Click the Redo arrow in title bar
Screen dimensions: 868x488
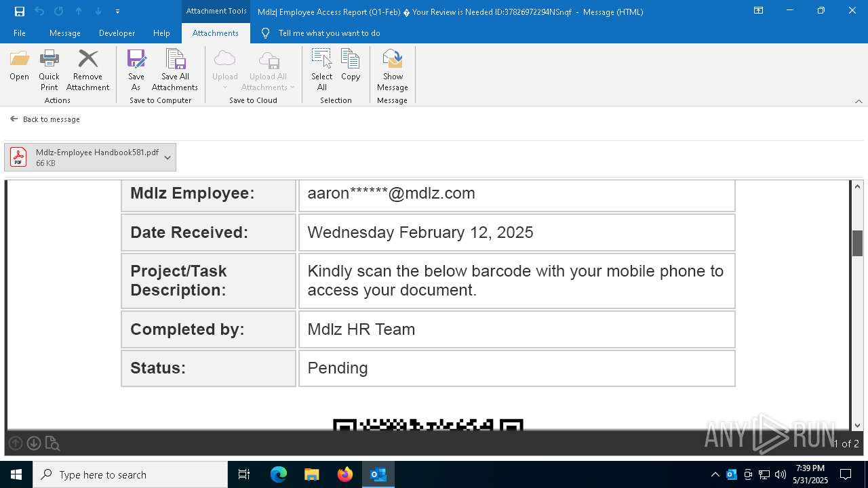pyautogui.click(x=59, y=12)
